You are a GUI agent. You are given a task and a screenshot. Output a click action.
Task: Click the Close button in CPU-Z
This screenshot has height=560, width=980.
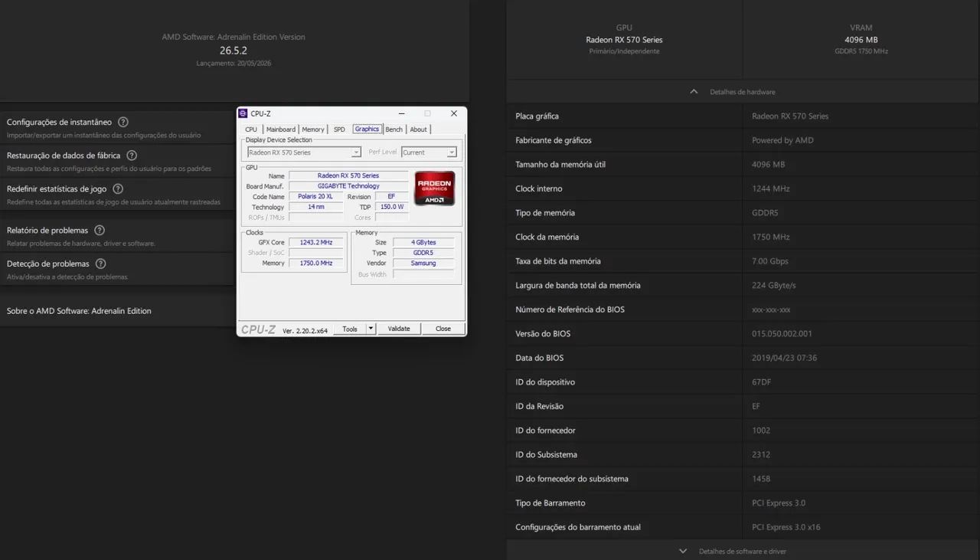point(443,329)
